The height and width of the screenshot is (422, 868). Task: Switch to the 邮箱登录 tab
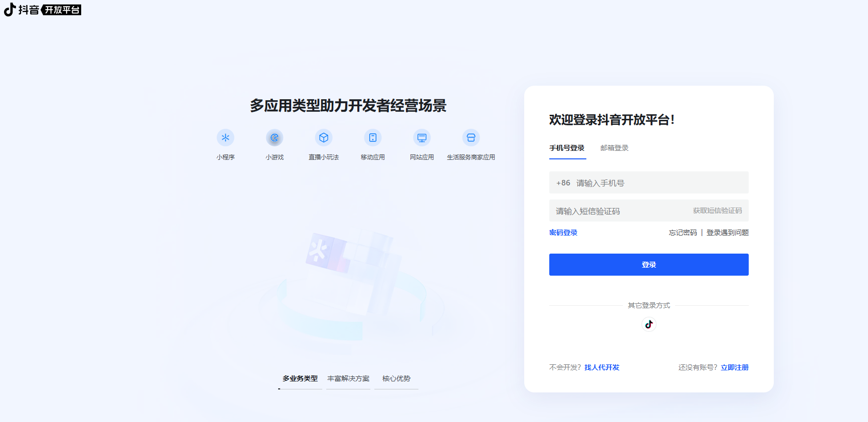click(614, 148)
